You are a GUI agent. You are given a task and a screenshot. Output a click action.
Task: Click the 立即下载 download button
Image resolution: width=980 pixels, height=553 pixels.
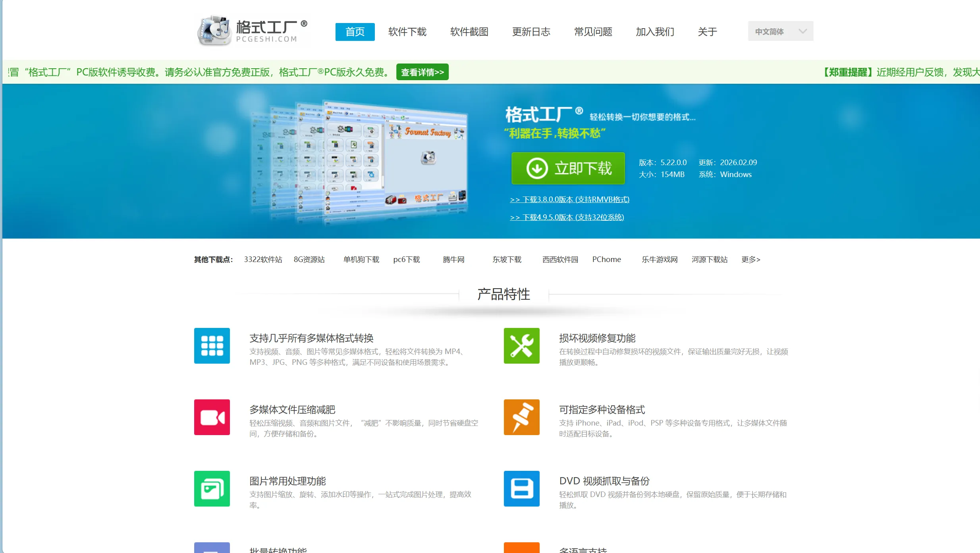coord(568,168)
